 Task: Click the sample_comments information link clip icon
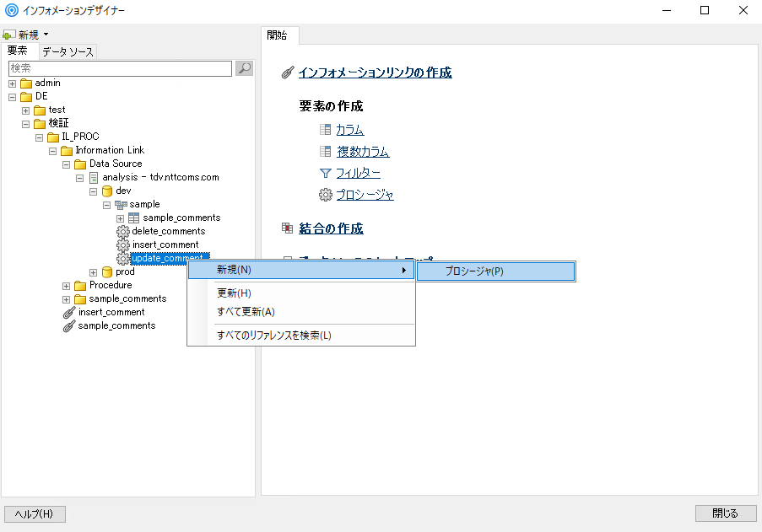click(69, 326)
